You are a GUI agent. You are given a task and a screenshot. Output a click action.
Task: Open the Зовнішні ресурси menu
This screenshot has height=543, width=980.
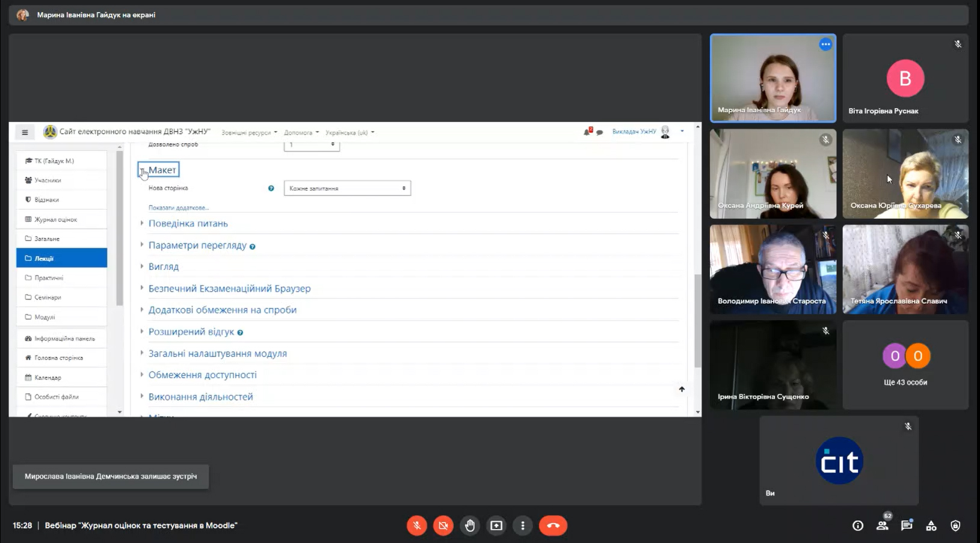(x=249, y=133)
